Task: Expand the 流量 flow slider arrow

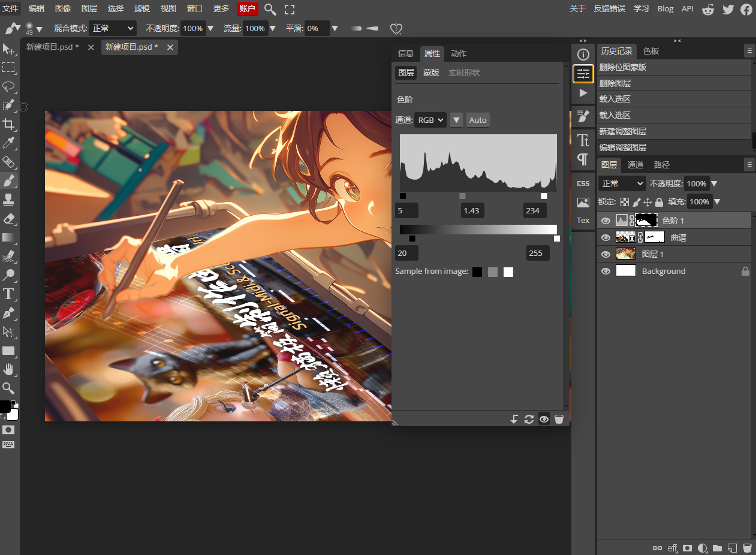Action: [273, 28]
